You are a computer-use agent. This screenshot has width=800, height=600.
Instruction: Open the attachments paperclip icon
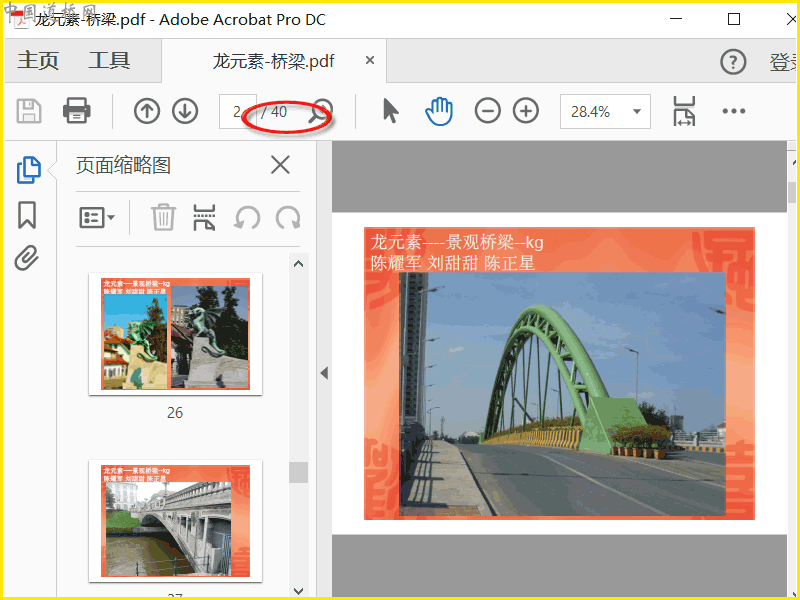click(x=27, y=258)
